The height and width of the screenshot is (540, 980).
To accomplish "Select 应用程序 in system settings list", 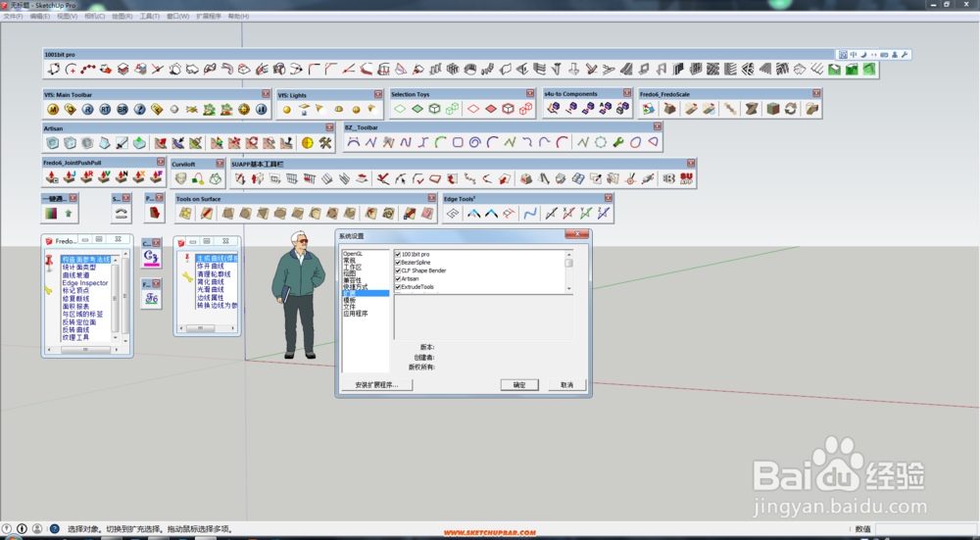I will click(x=355, y=314).
